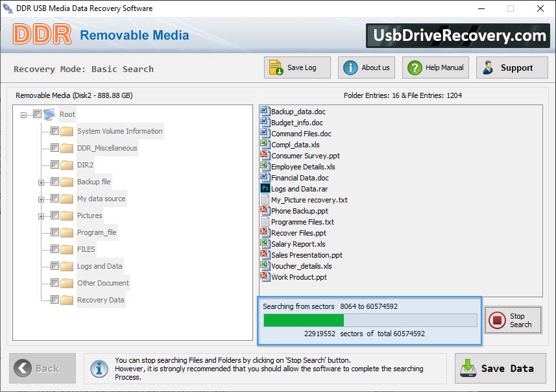Click the DDR_Miscellaneous folder icon
556x392 pixels.
tap(66, 148)
